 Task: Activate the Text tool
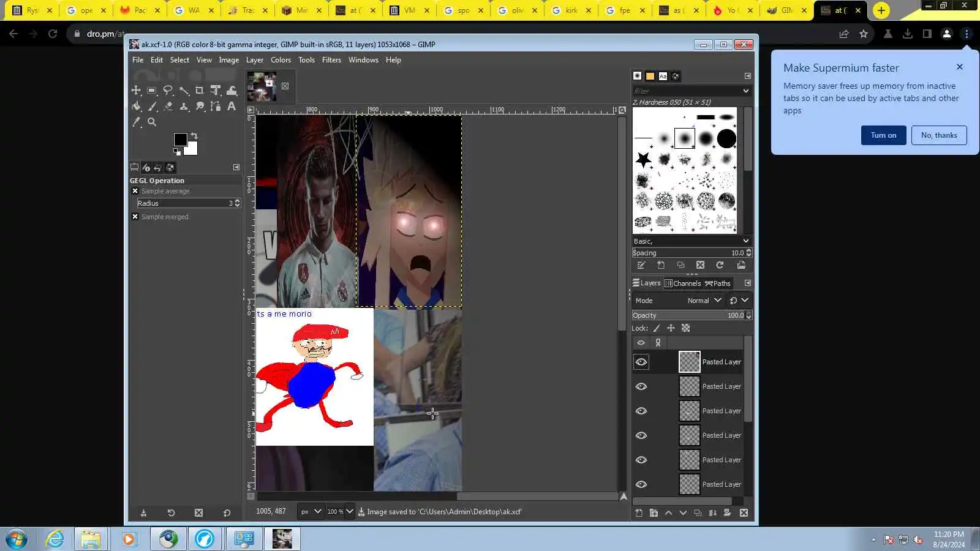coord(232,107)
